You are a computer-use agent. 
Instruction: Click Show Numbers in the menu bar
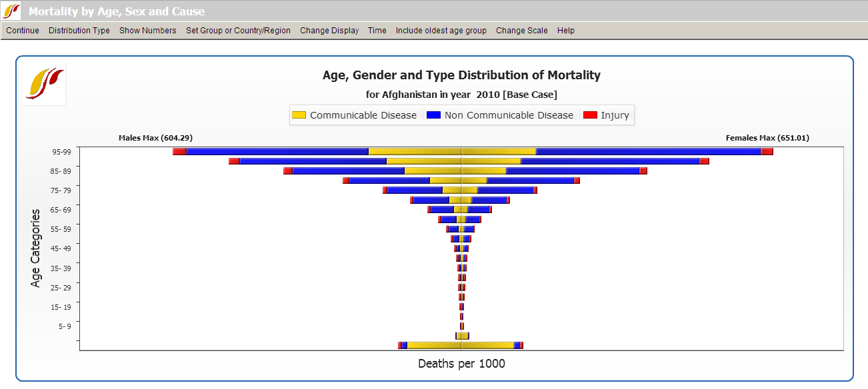pyautogui.click(x=147, y=30)
